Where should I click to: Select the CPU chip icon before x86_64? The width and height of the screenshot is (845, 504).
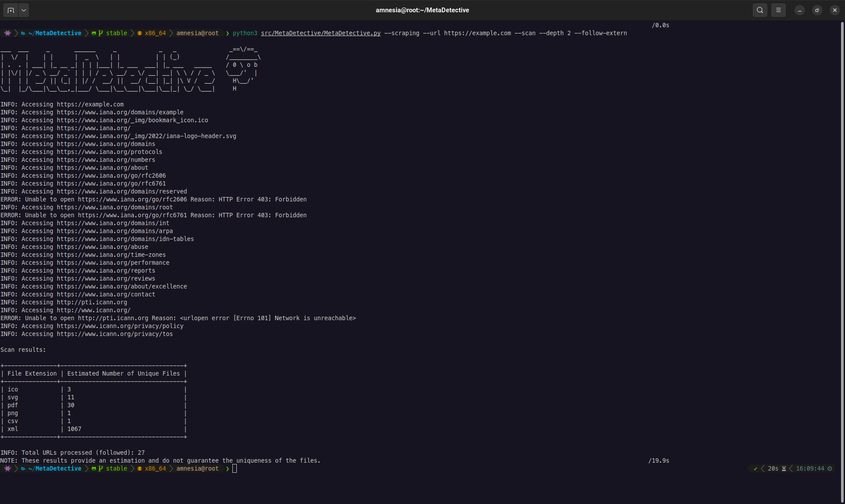click(140, 33)
